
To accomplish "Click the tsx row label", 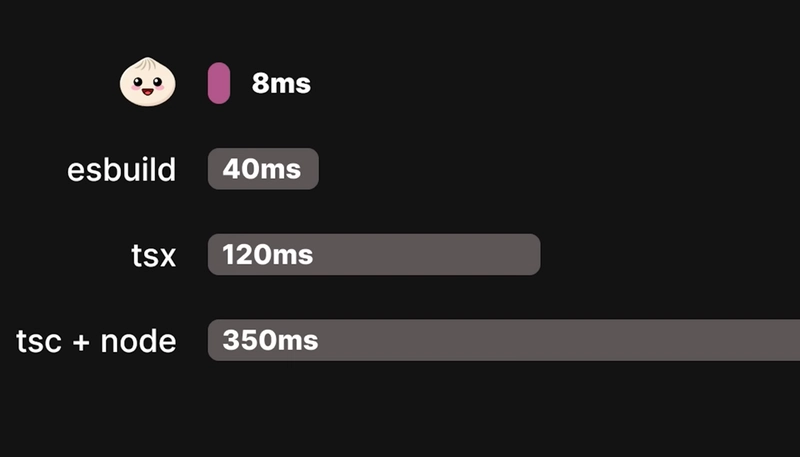I will [x=154, y=255].
